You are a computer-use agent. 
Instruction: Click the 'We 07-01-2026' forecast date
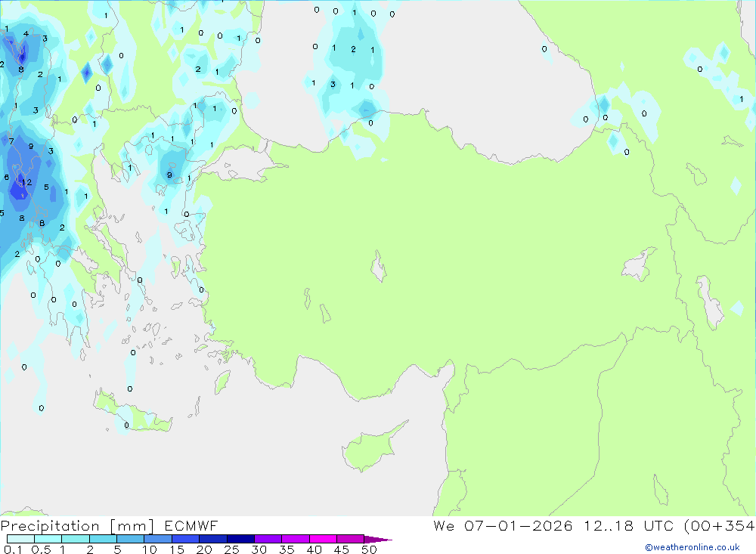pyautogui.click(x=503, y=525)
